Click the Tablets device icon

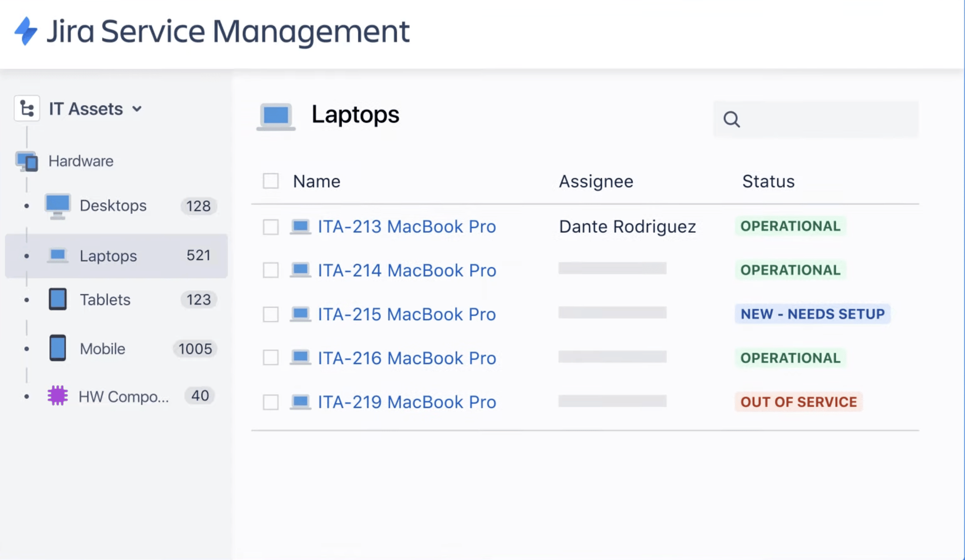click(x=57, y=300)
